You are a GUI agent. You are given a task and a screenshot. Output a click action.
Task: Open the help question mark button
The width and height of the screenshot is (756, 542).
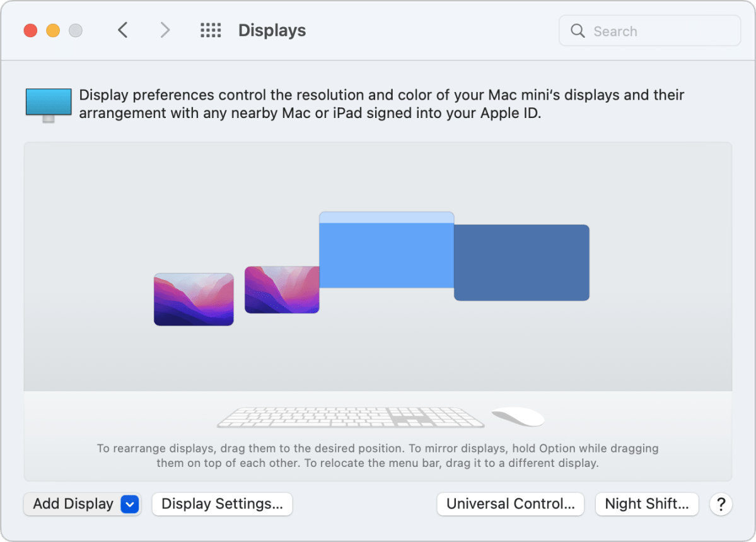point(721,504)
